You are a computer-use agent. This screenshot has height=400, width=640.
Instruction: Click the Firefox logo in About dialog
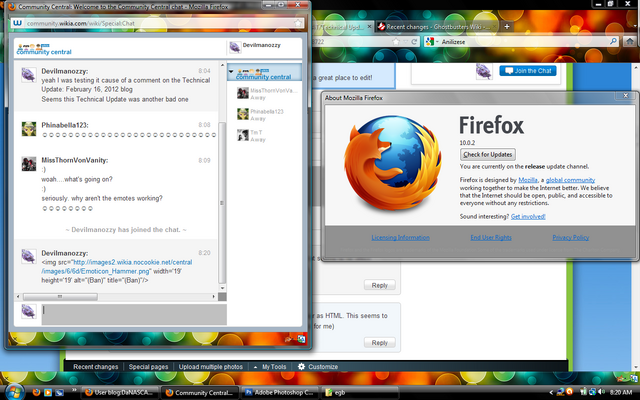coord(393,162)
